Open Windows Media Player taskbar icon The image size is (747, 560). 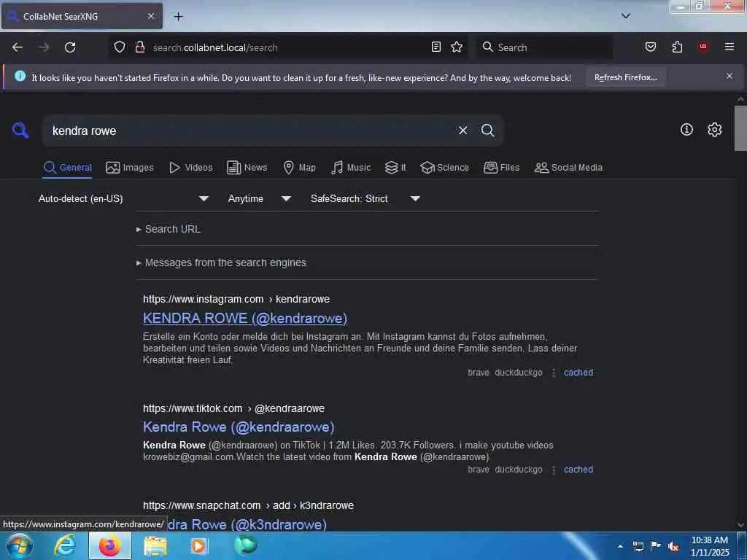(198, 546)
